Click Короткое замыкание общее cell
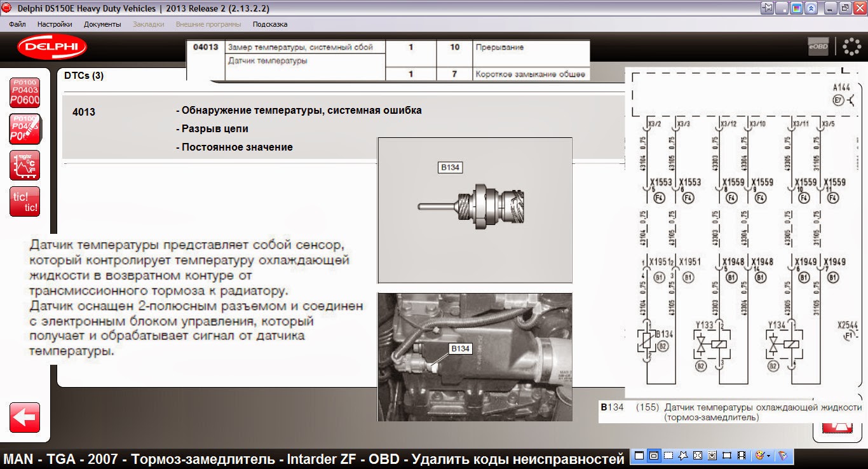The image size is (868, 469). [530, 74]
